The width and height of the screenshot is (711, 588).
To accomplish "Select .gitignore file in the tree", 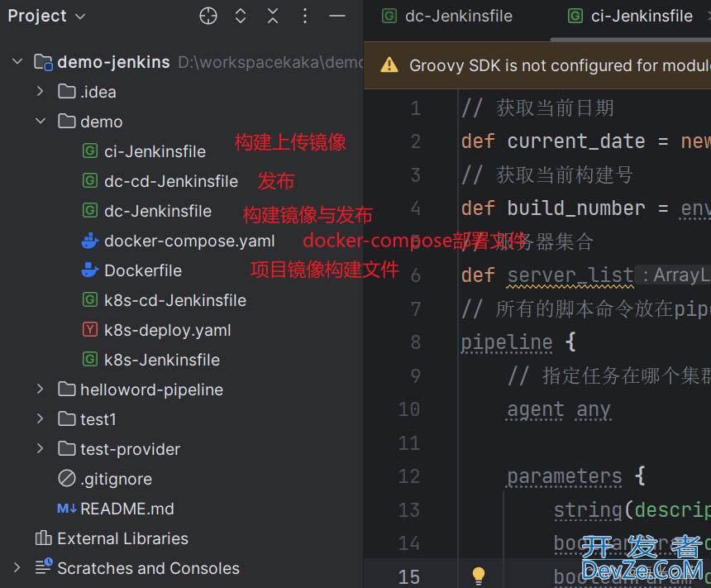I will tap(116, 479).
